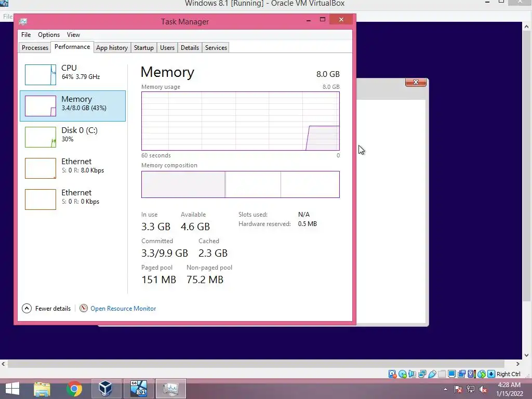Select the Performance tab

(x=72, y=47)
